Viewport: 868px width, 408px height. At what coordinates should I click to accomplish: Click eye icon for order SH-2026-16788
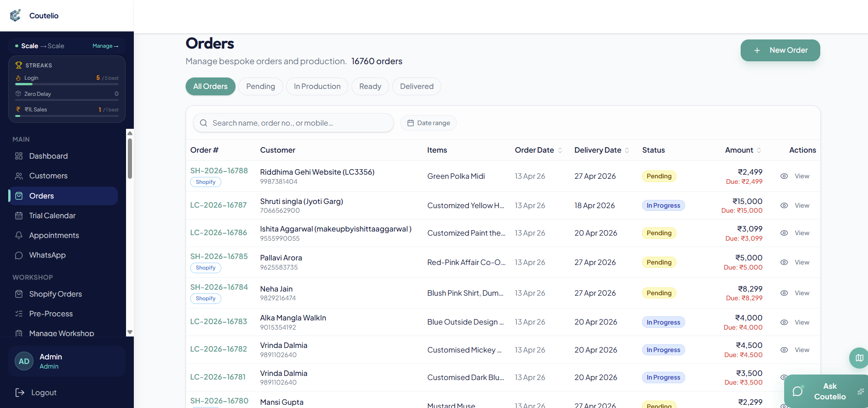pos(784,176)
